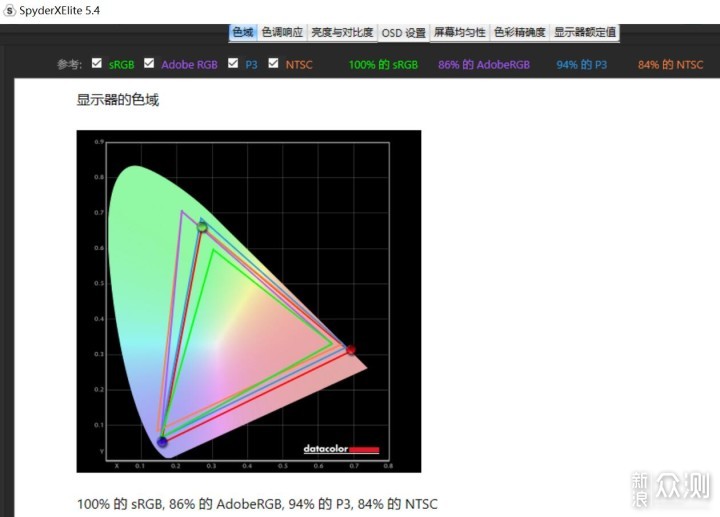Click the 参考 label
The width and height of the screenshot is (720, 517).
coord(69,64)
